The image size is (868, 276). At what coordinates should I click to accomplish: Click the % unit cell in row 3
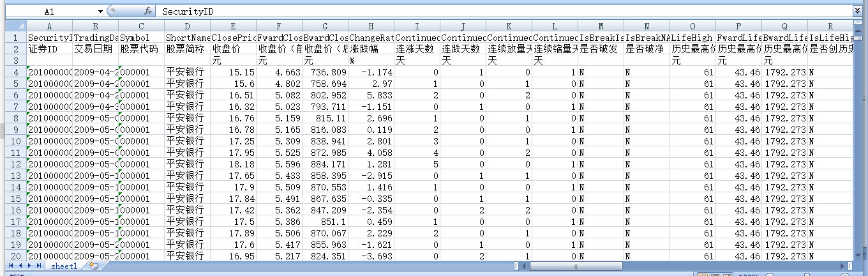[371, 61]
